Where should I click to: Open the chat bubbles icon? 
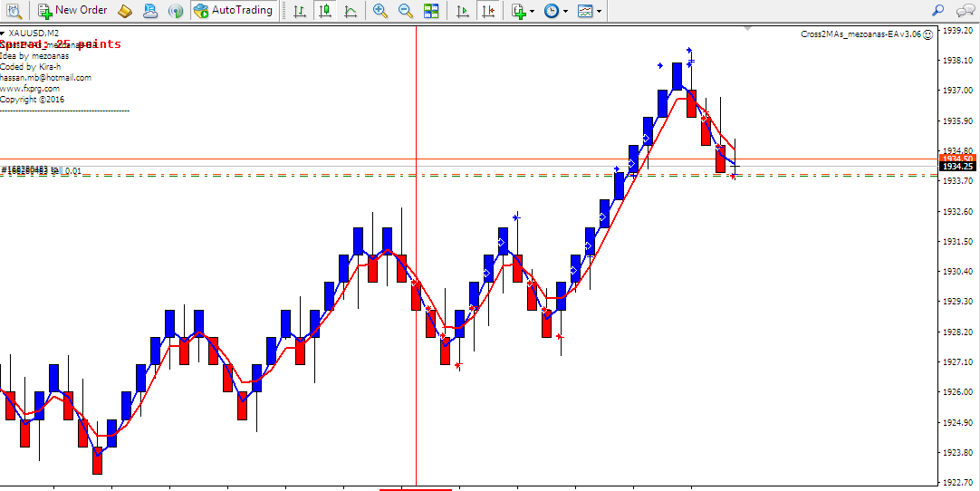tap(964, 11)
